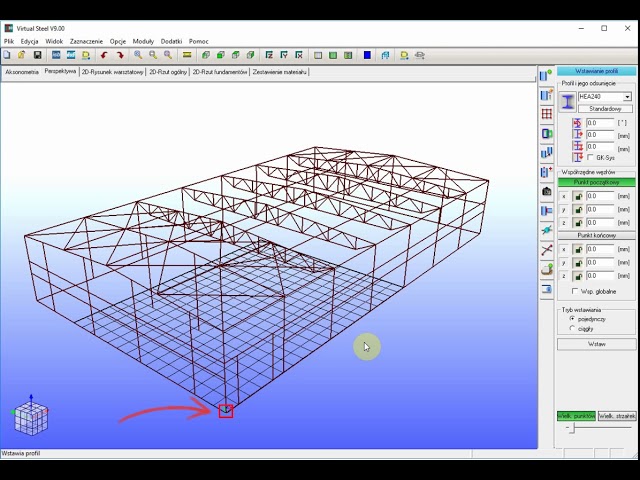Viewport: 640px width, 480px height.
Task: Select the ciągły radio button
Action: 572,328
